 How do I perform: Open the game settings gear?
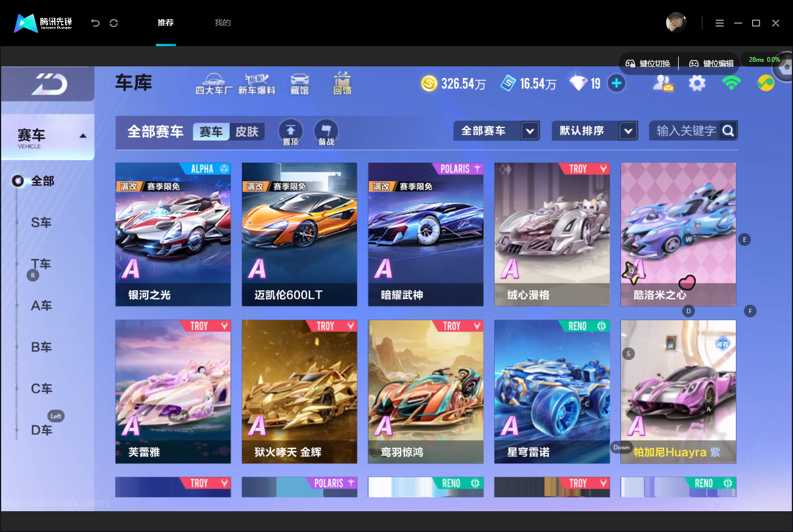coord(697,84)
